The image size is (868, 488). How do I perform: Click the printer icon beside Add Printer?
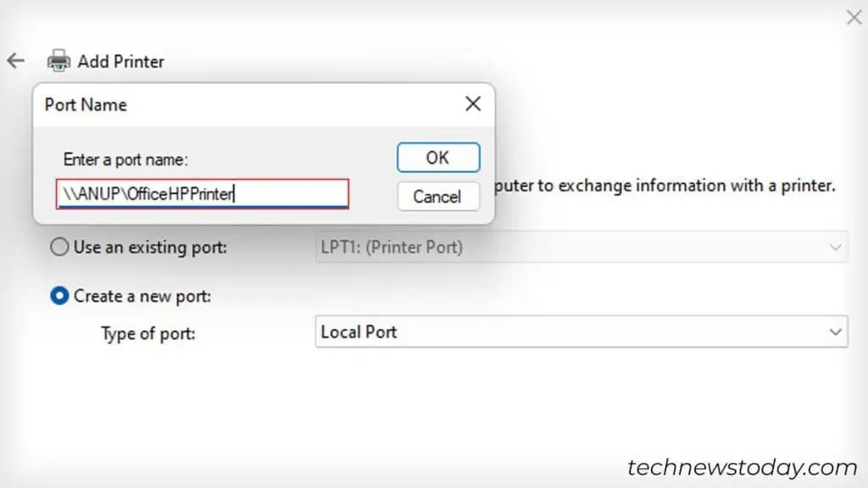[58, 59]
